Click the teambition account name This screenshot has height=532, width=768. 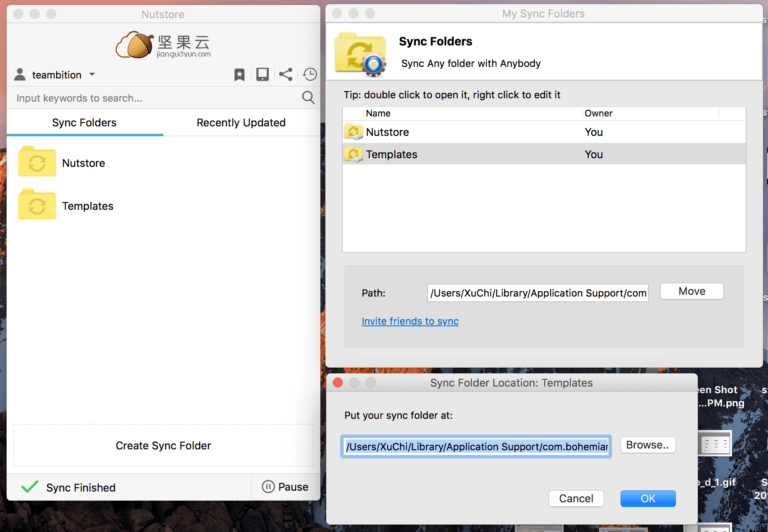[x=57, y=75]
